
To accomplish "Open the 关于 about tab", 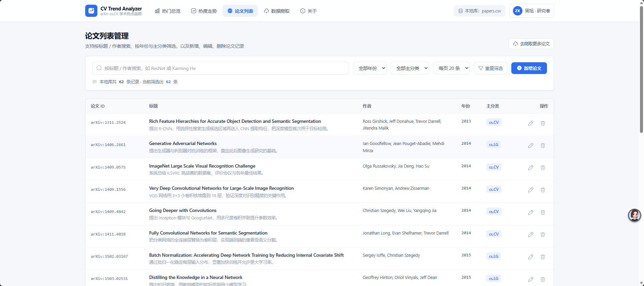I will [308, 11].
